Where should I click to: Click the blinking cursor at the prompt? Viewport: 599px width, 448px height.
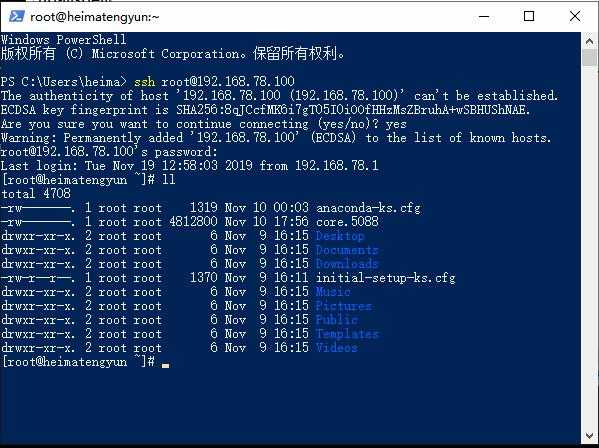(165, 366)
